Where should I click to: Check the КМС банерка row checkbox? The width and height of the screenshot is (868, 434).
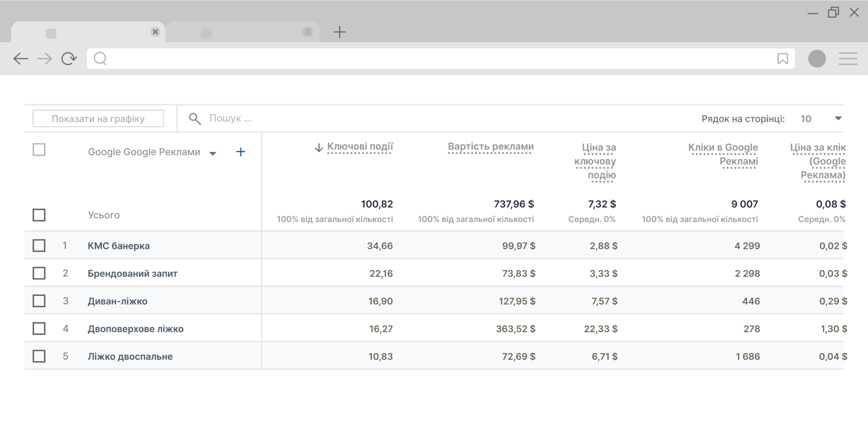point(39,246)
